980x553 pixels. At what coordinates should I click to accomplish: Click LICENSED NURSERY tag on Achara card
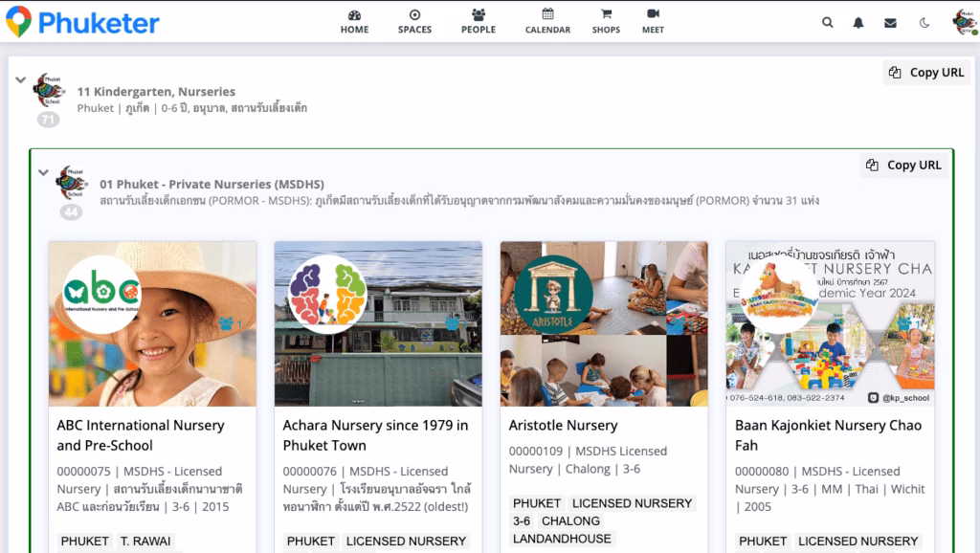(406, 542)
